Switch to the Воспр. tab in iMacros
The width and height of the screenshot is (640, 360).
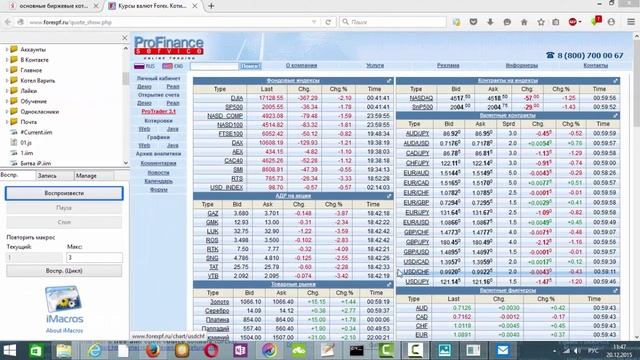(x=18, y=176)
